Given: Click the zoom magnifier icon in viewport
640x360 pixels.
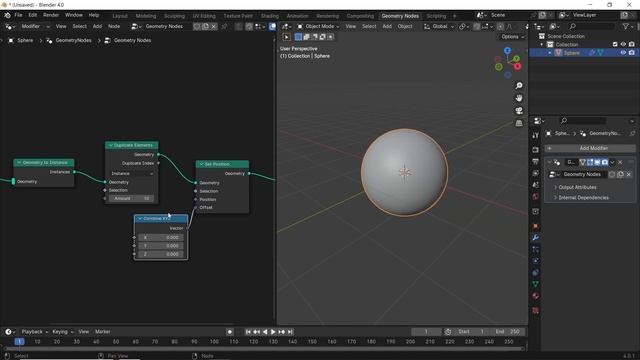Looking at the screenshot, I should 519,86.
